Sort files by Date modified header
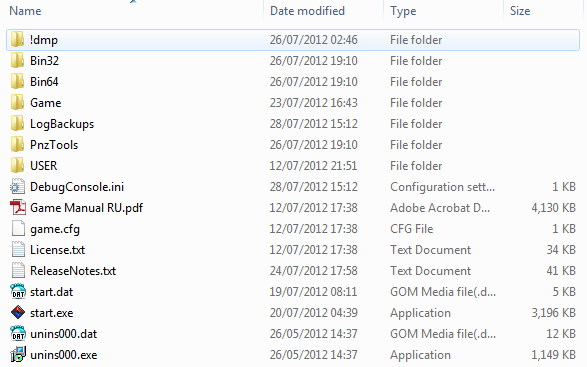 (307, 11)
